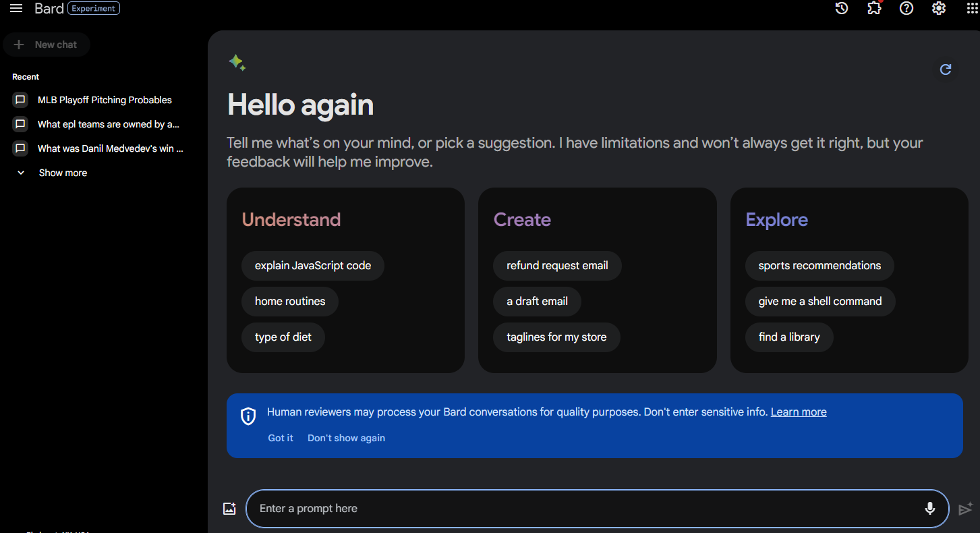Image resolution: width=980 pixels, height=533 pixels.
Task: Pick 'sports recommendations' suggestion
Action: [x=819, y=266]
